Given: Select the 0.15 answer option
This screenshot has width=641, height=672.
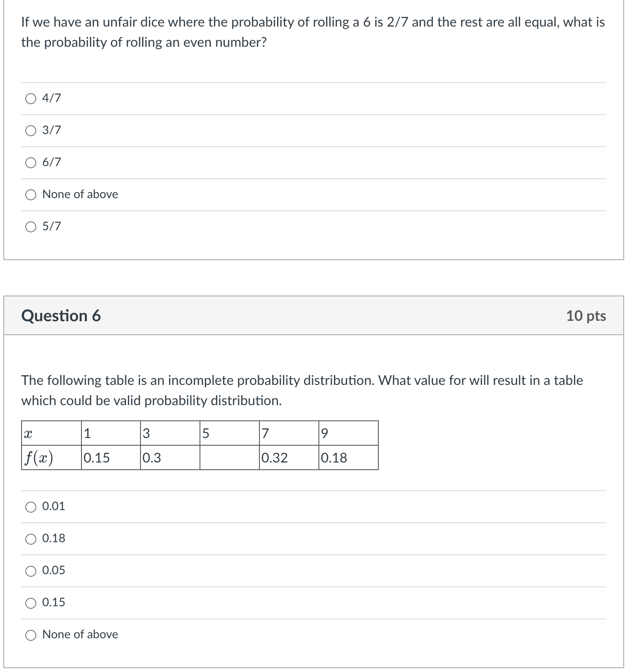Looking at the screenshot, I should [30, 602].
